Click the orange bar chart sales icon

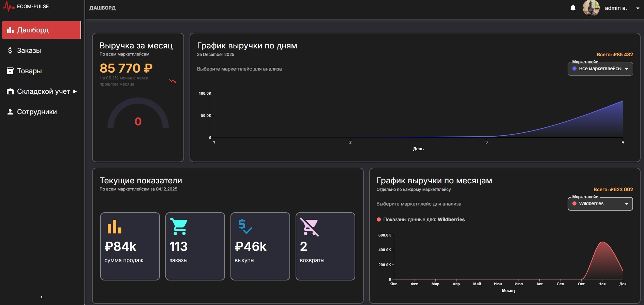click(x=115, y=227)
